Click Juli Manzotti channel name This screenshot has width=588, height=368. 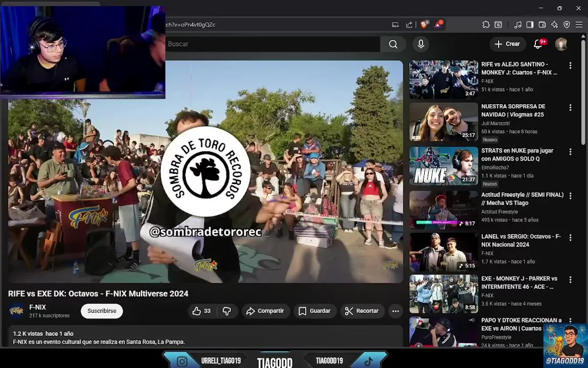[496, 123]
